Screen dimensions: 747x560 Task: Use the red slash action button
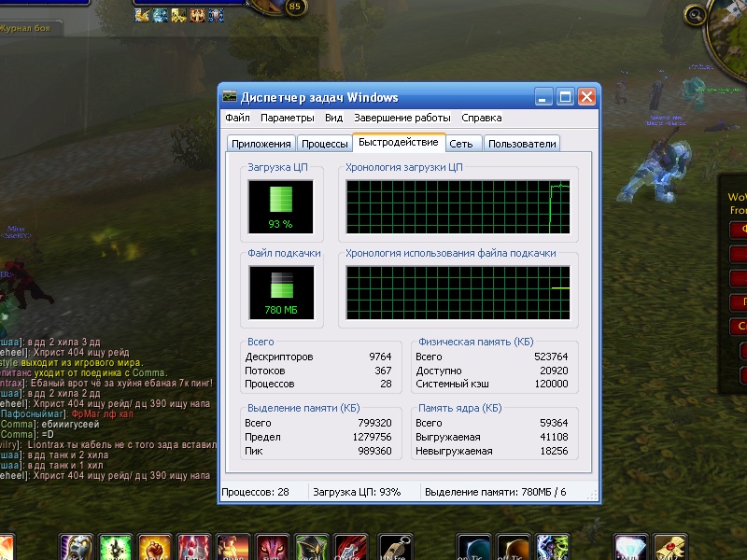point(350,548)
